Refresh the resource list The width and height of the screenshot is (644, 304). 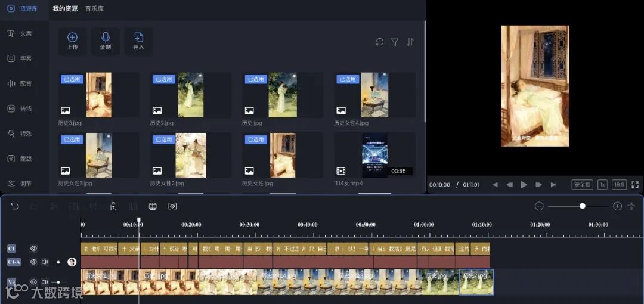pos(380,42)
